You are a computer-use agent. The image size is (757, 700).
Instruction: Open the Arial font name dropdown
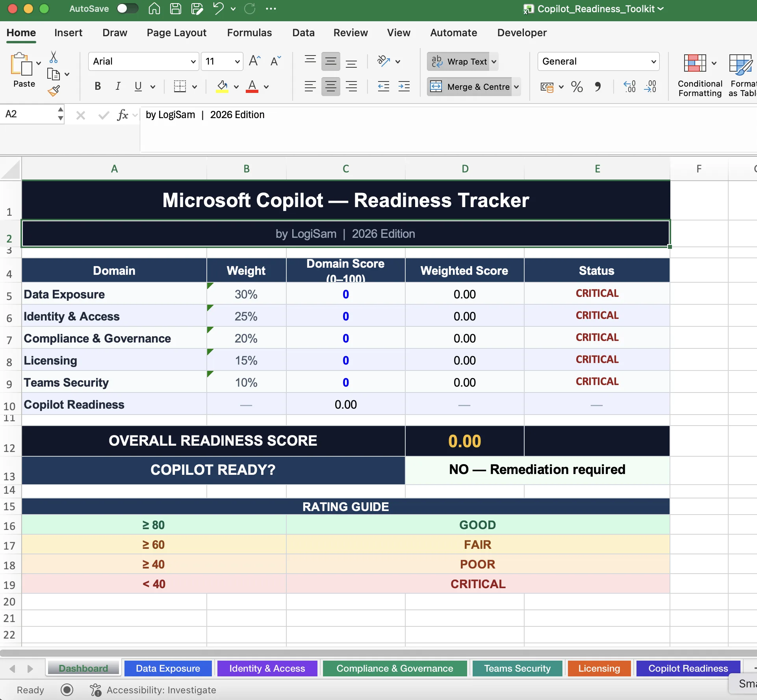click(x=193, y=61)
